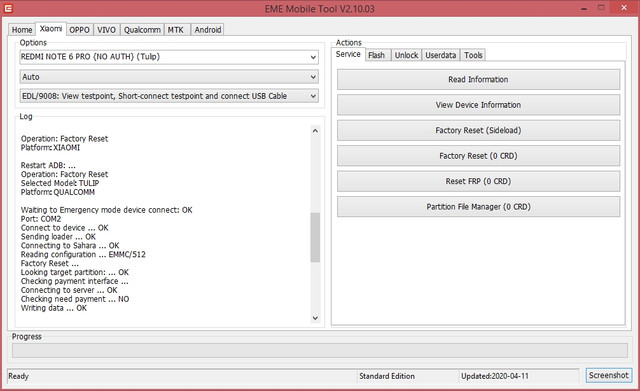Click View Device Information button

tap(478, 105)
